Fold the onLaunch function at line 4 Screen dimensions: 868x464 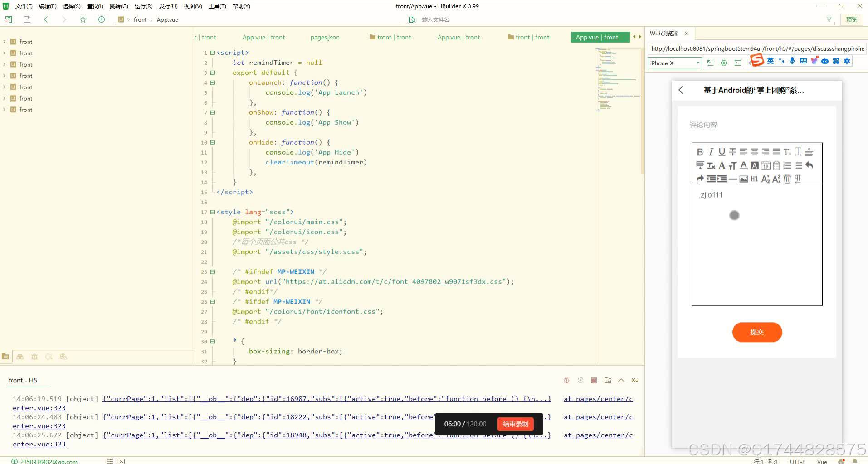[212, 82]
